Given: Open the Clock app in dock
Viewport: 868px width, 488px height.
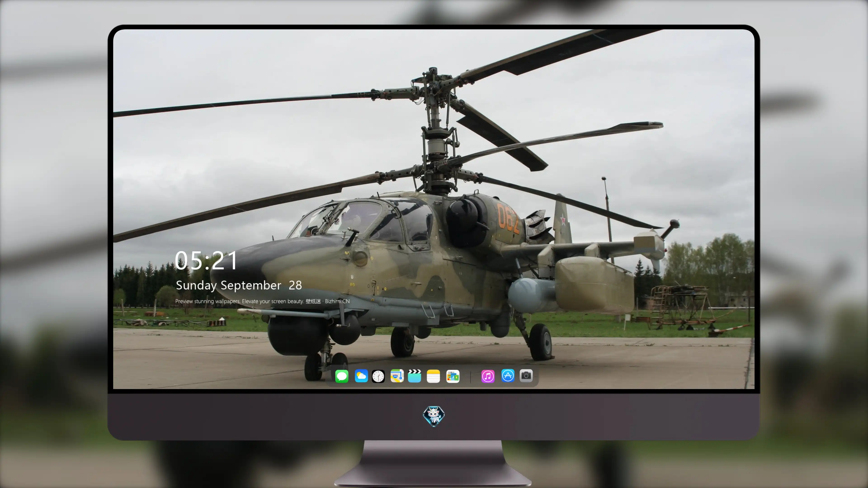Looking at the screenshot, I should (x=378, y=376).
